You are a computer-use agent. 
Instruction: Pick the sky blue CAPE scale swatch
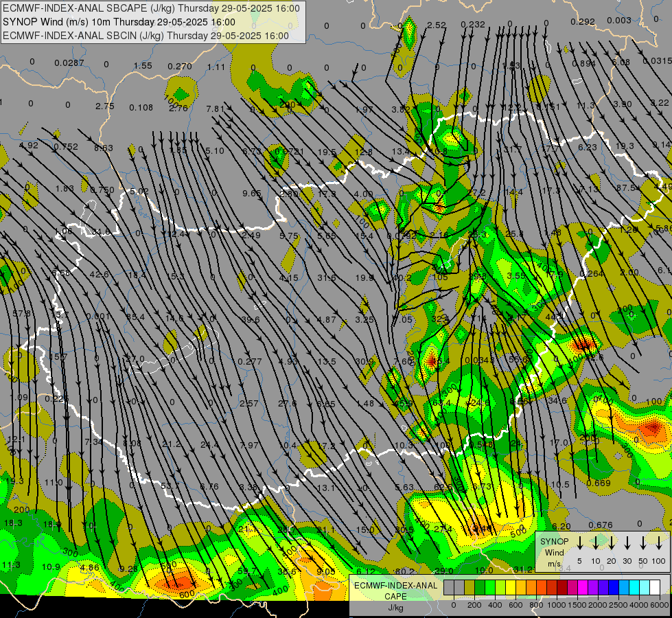point(623,588)
